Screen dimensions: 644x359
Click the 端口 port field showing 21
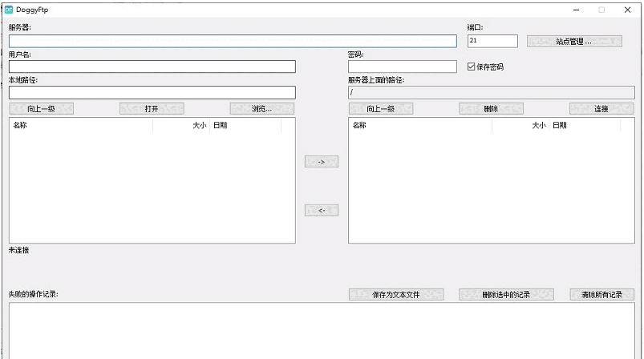(492, 41)
